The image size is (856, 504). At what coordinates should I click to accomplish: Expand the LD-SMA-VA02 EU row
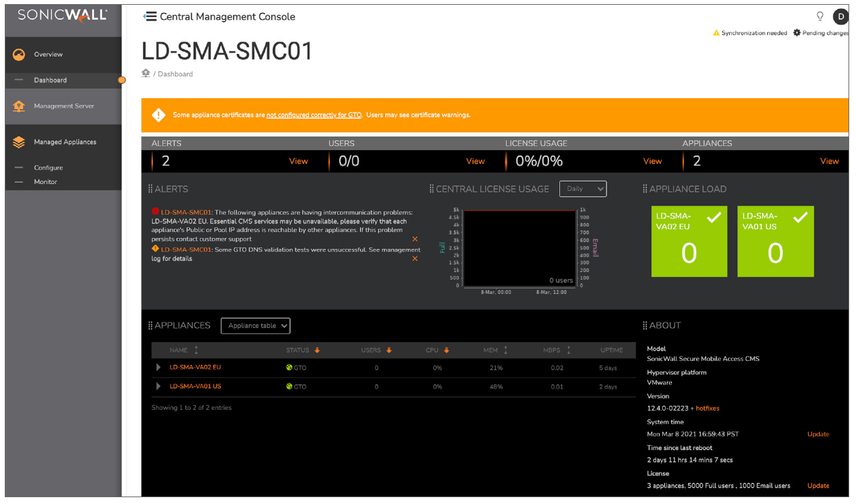(158, 368)
